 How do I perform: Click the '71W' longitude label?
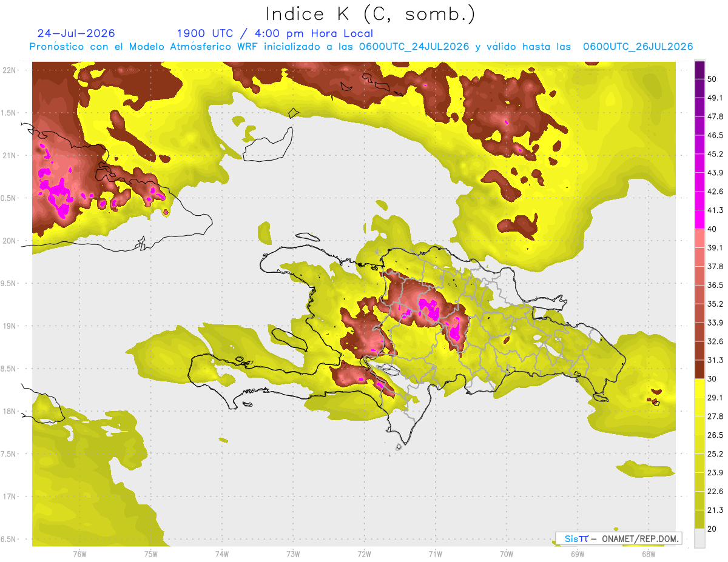[435, 554]
